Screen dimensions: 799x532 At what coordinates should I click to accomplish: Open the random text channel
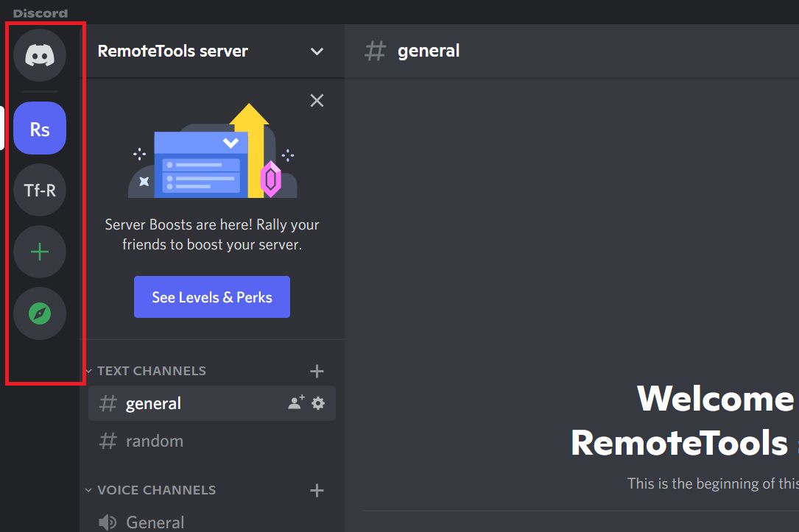212,441
